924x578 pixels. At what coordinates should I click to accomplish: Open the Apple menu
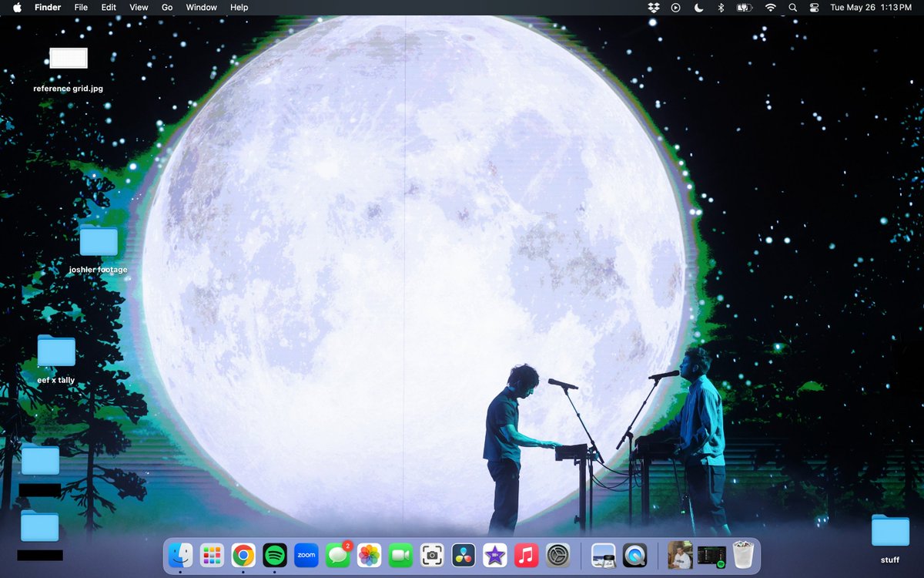click(x=17, y=7)
